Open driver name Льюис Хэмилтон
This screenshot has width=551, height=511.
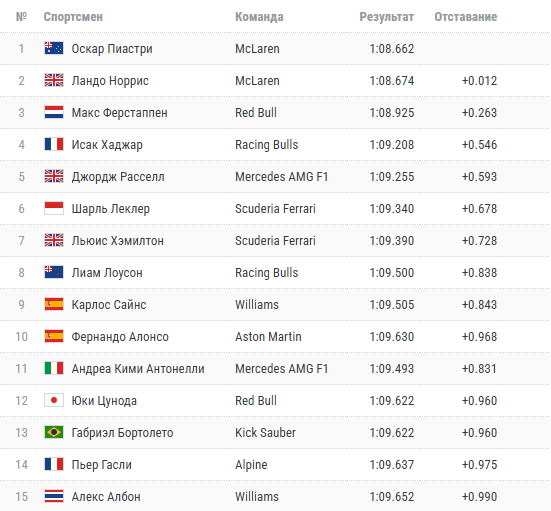click(x=118, y=241)
